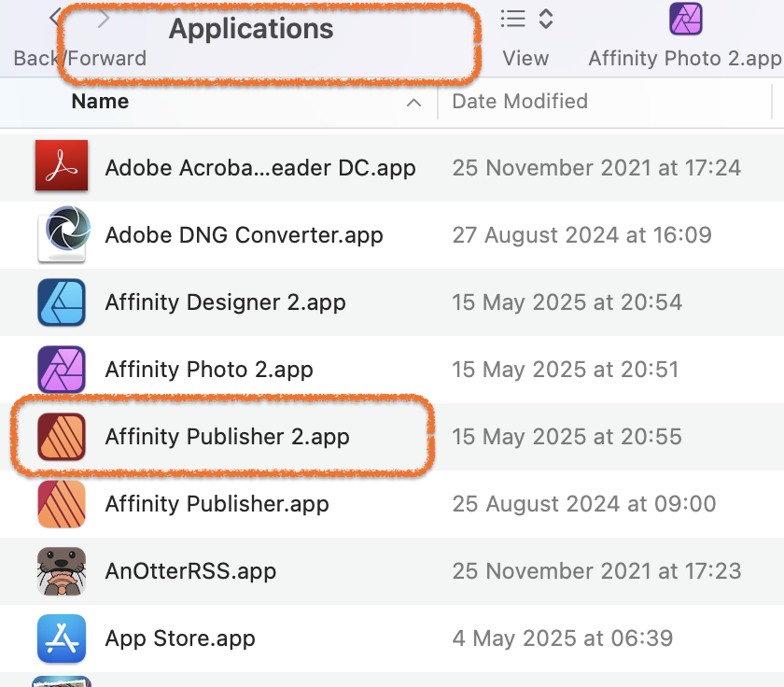This screenshot has height=687, width=784.
Task: Click the Name column header
Action: pos(100,102)
